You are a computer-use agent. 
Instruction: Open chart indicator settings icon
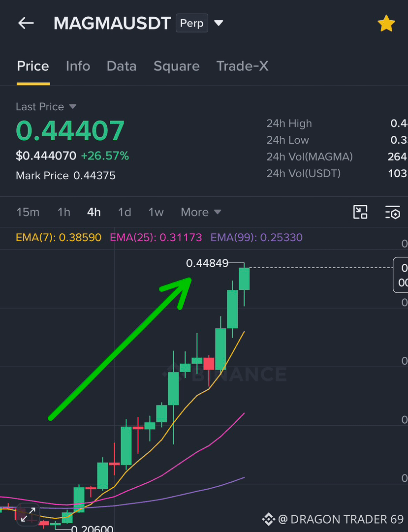pyautogui.click(x=393, y=213)
